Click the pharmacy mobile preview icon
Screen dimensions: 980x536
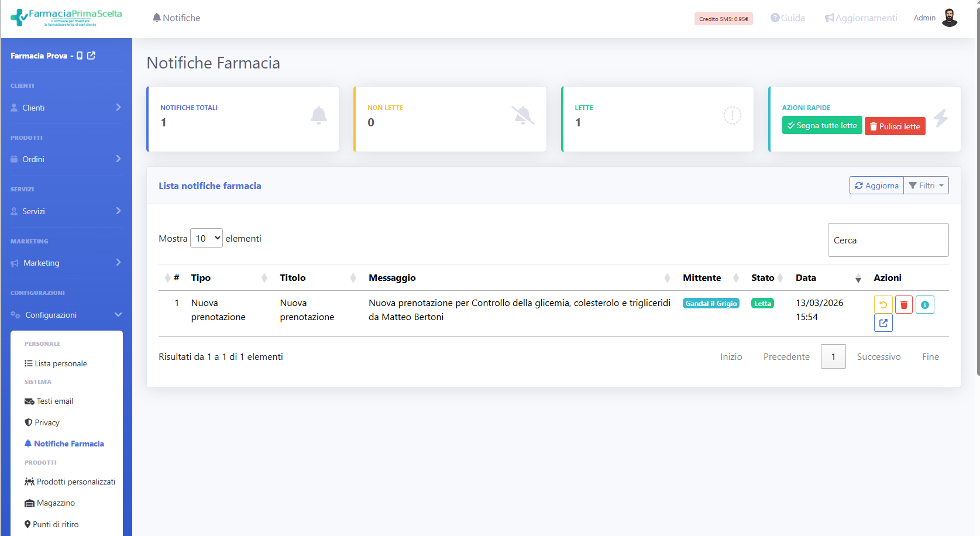click(80, 56)
